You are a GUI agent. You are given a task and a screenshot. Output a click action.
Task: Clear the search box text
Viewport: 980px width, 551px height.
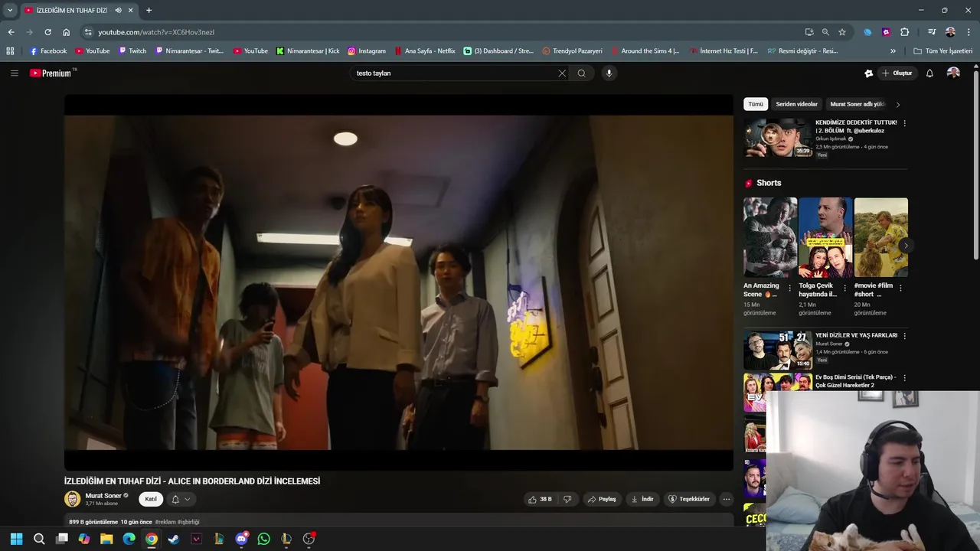coord(562,73)
